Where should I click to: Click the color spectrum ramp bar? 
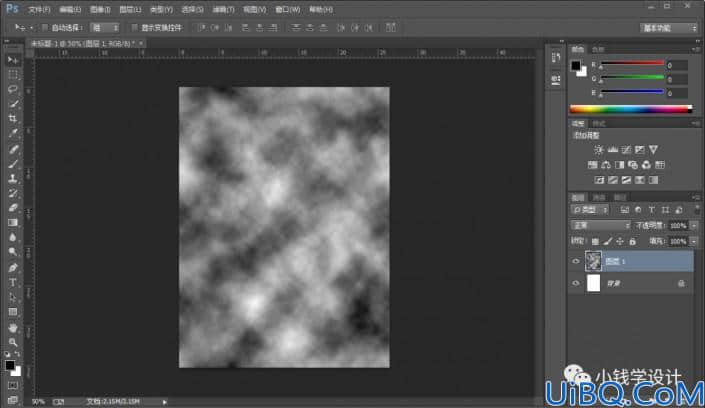click(x=631, y=109)
